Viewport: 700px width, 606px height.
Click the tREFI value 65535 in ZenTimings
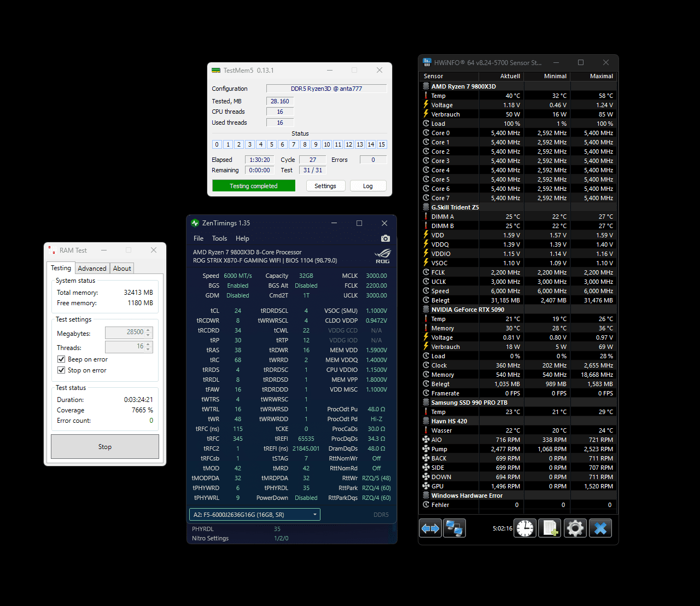(x=306, y=439)
